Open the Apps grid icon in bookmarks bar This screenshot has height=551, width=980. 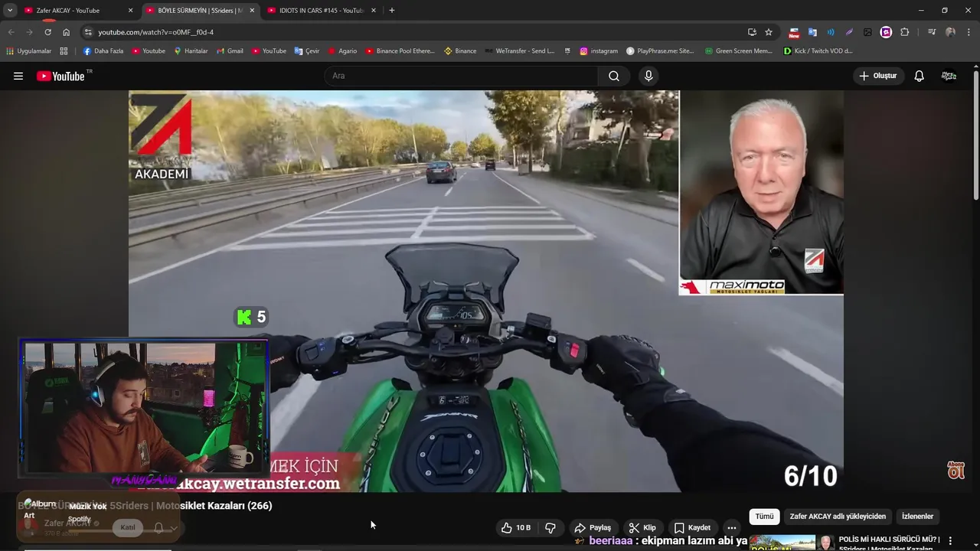point(64,51)
